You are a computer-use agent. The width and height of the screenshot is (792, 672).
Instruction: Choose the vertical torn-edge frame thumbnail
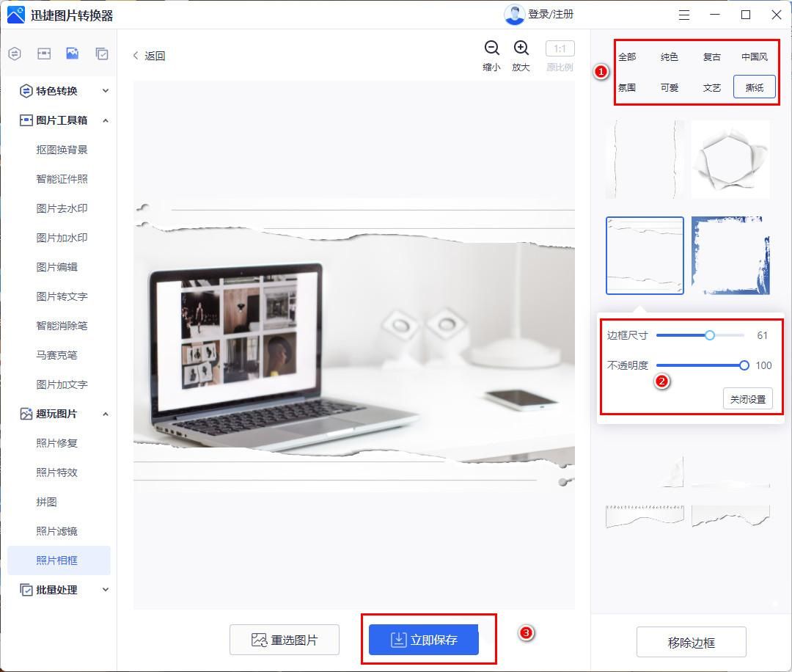pyautogui.click(x=645, y=159)
